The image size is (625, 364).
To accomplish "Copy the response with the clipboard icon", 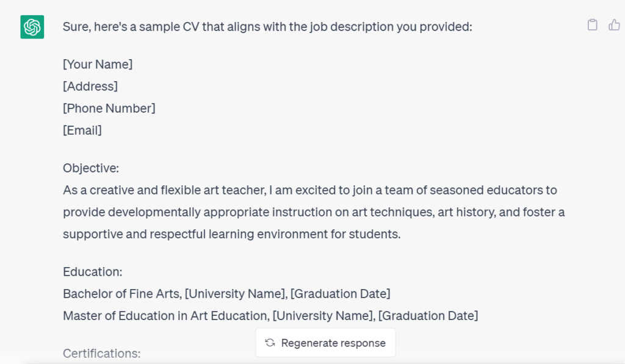I will pos(592,25).
